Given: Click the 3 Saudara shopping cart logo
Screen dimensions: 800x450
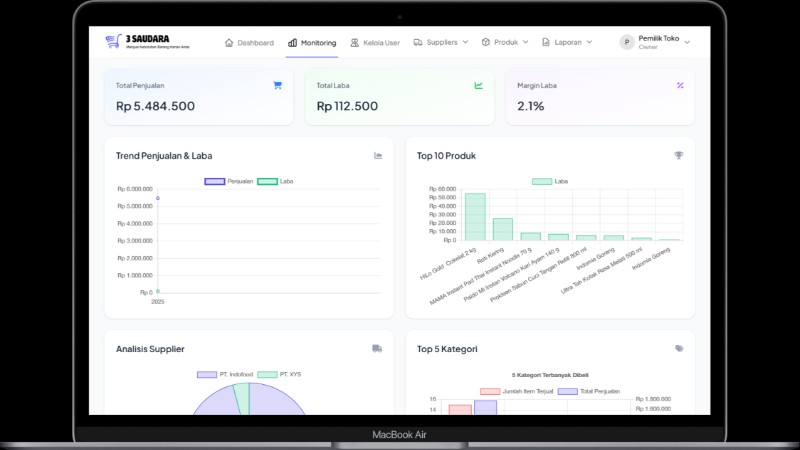Looking at the screenshot, I should (x=113, y=42).
